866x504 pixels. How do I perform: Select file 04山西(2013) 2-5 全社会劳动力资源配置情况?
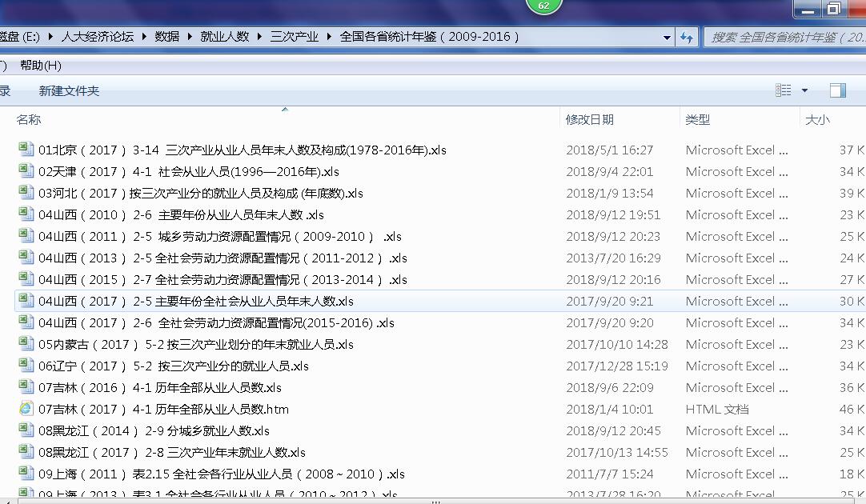(x=223, y=258)
